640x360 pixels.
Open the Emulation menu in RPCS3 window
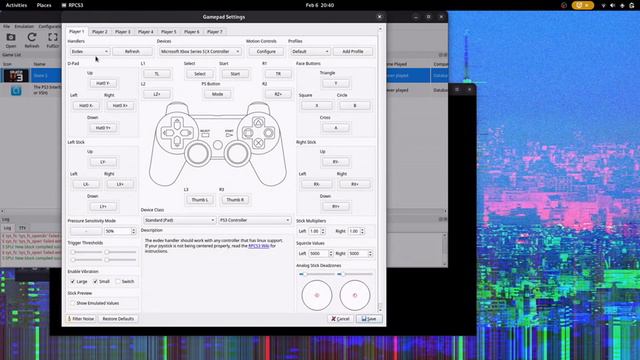point(24,26)
